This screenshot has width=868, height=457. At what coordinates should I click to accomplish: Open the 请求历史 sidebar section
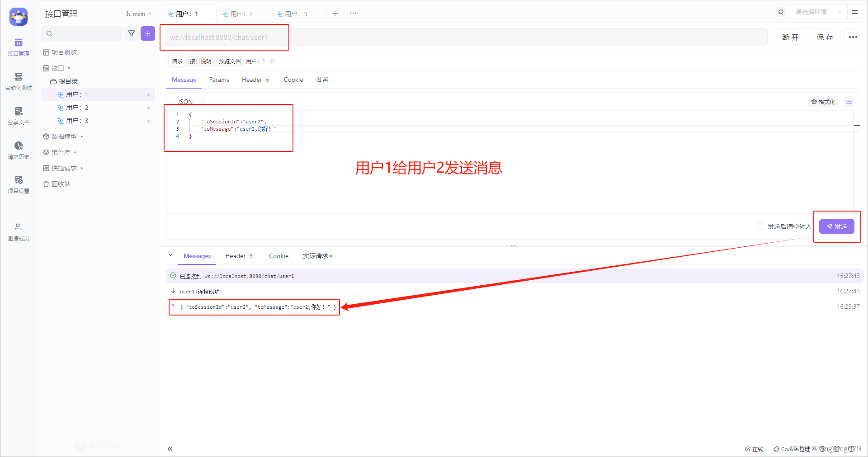19,151
